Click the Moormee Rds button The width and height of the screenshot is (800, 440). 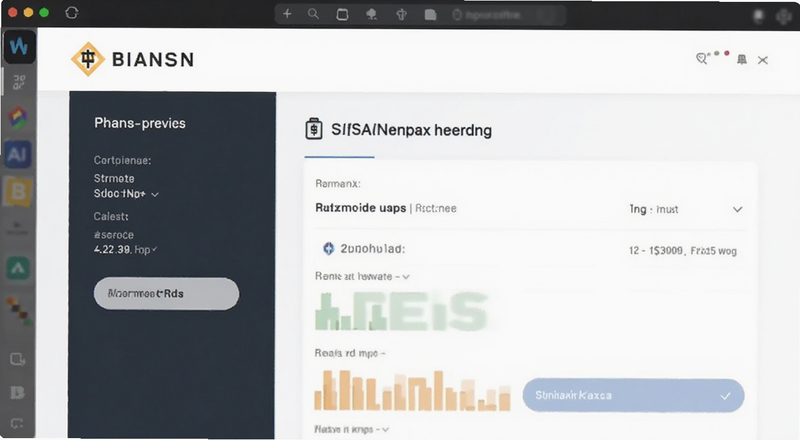(166, 294)
